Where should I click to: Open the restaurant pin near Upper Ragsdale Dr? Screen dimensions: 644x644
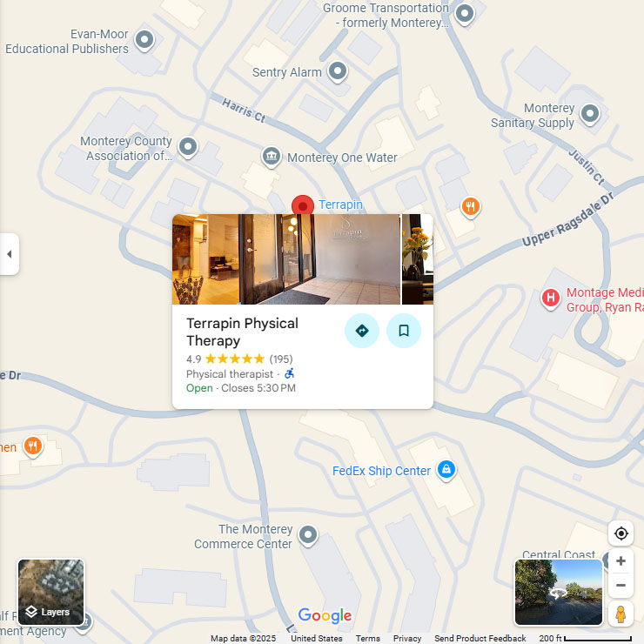pyautogui.click(x=471, y=207)
